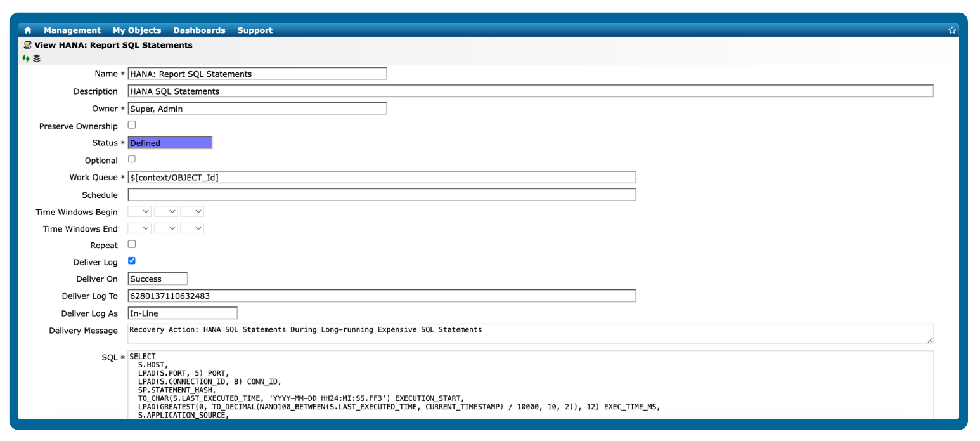Click the EXECUTION_START line in SQL
This screenshot has height=441, width=980.
pos(301,398)
